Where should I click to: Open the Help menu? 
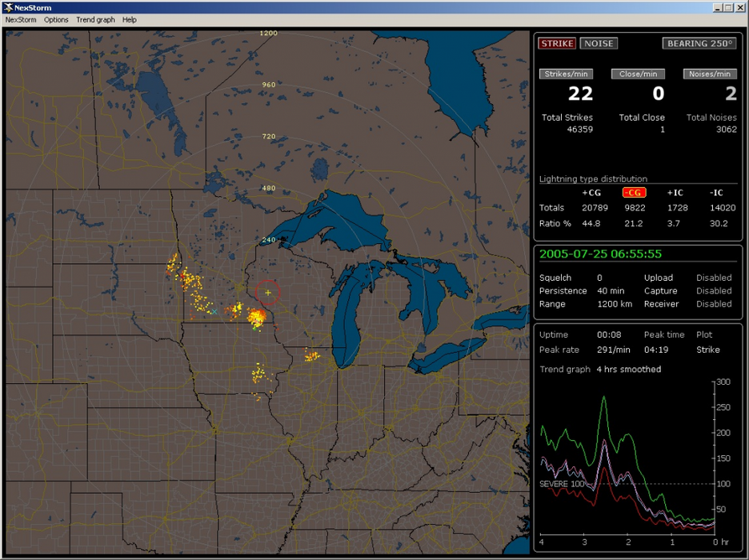click(x=130, y=19)
